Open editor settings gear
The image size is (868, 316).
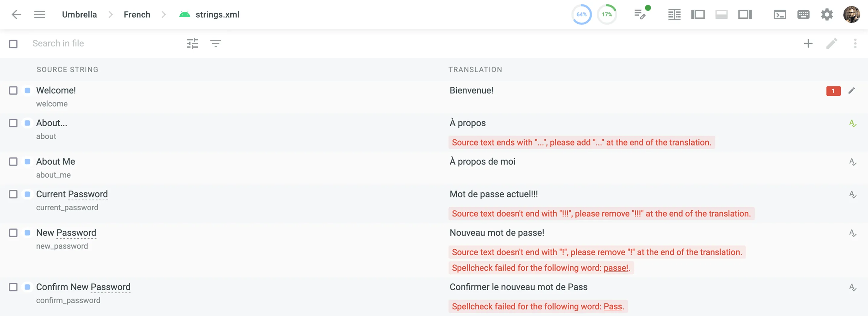pos(826,14)
